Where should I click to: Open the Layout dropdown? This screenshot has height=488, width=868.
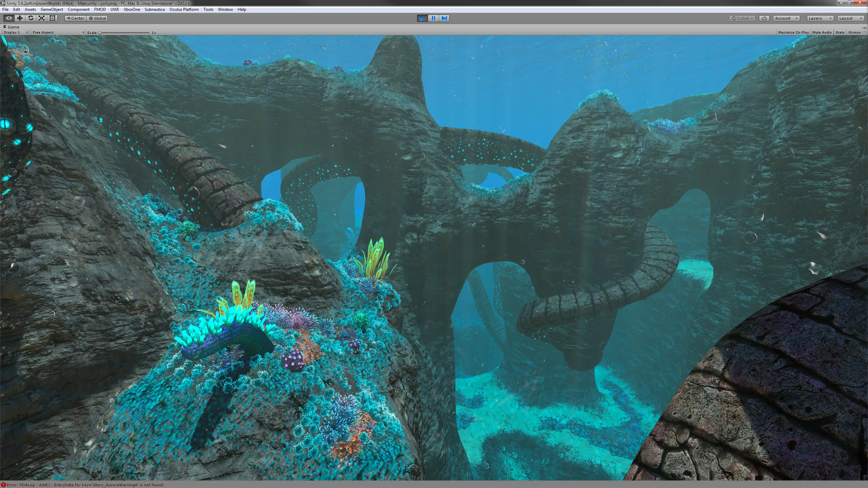click(x=850, y=18)
